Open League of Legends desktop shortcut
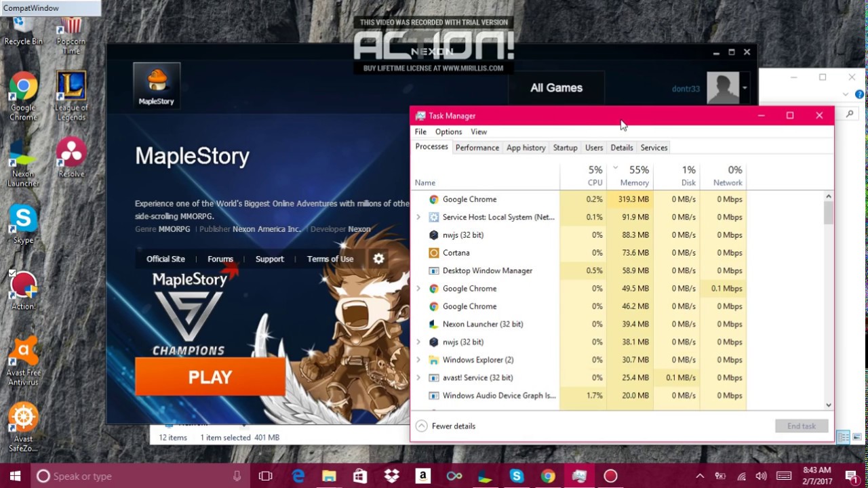Screen dimensions: 868x488 click(71, 96)
